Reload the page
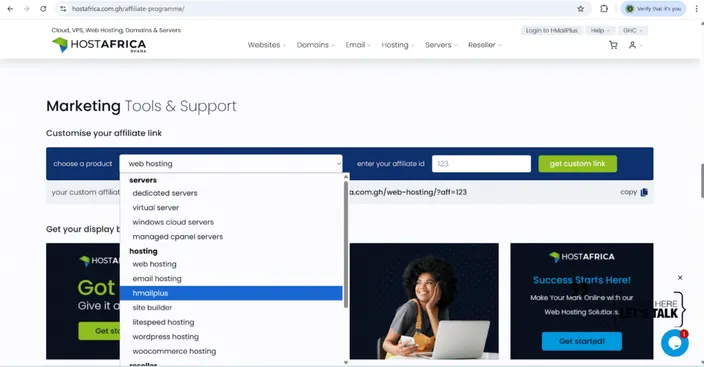 pyautogui.click(x=43, y=9)
